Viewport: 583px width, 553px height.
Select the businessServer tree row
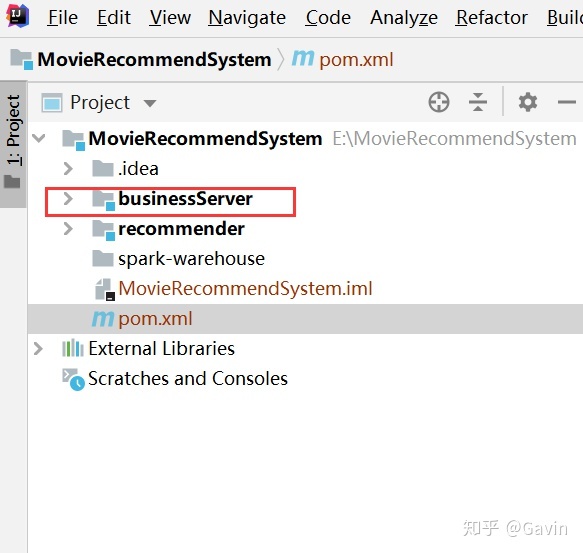click(305, 199)
